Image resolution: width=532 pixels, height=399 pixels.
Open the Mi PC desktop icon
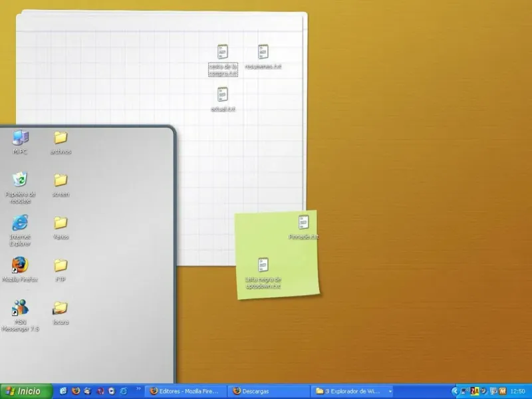tap(21, 142)
